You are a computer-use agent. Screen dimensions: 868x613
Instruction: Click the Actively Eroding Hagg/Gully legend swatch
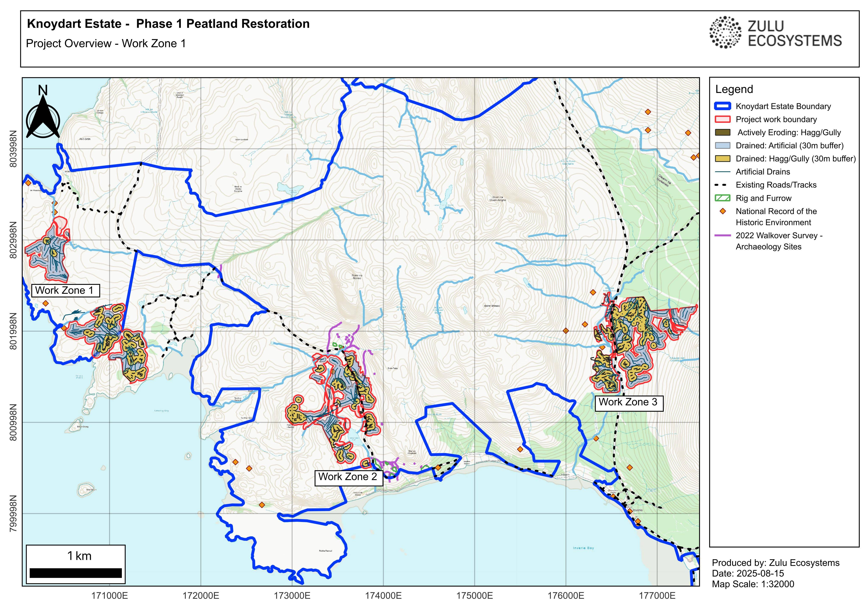pos(722,133)
